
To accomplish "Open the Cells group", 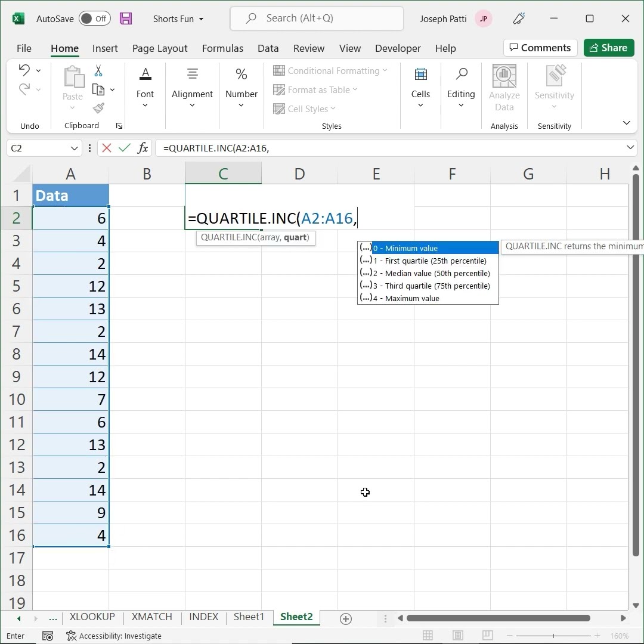I will point(420,88).
